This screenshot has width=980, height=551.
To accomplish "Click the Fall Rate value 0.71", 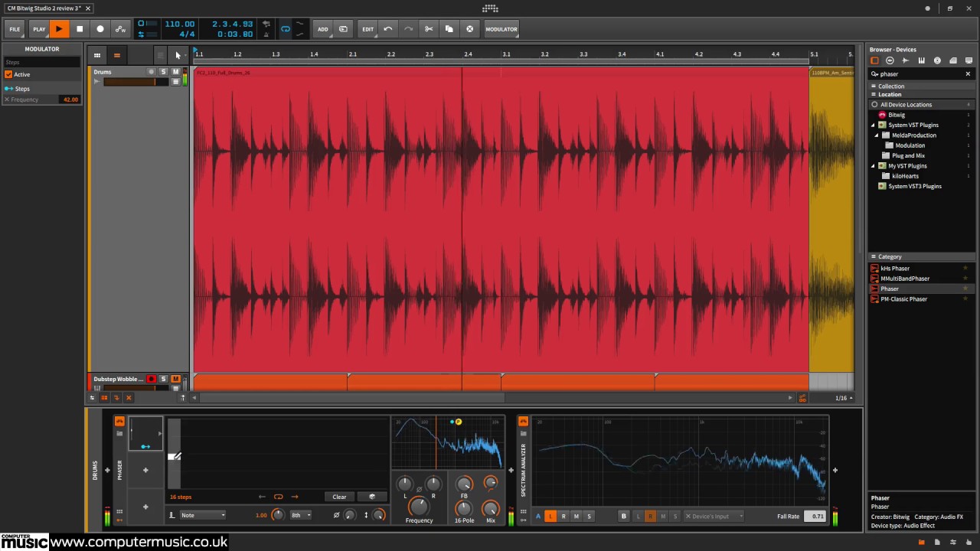I will click(x=817, y=517).
